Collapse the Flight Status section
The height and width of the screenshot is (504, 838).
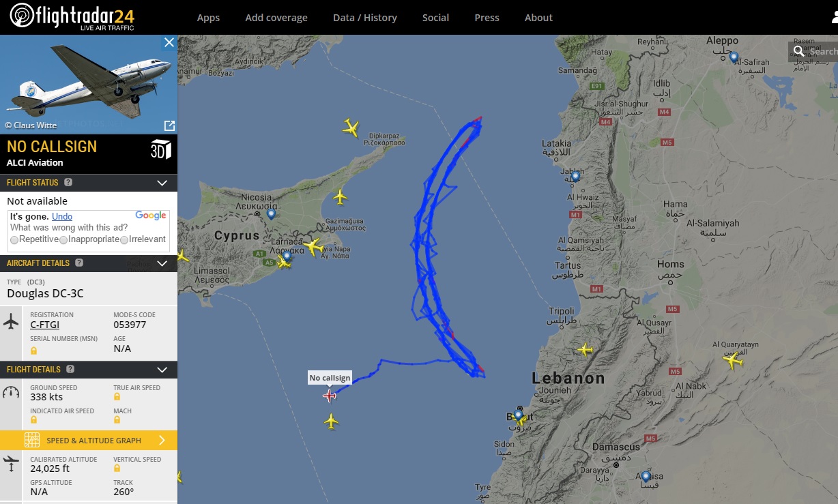point(162,183)
